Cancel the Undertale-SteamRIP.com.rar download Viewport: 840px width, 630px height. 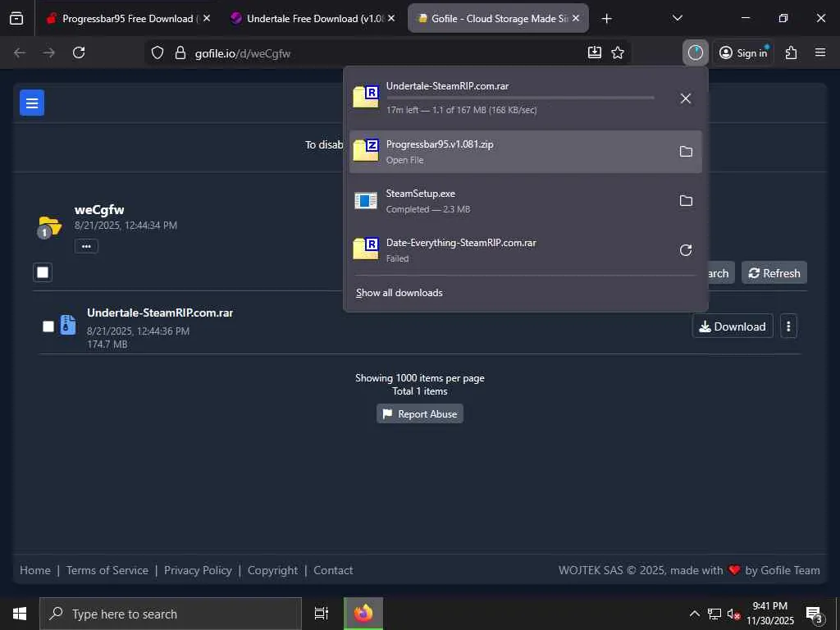tap(685, 98)
